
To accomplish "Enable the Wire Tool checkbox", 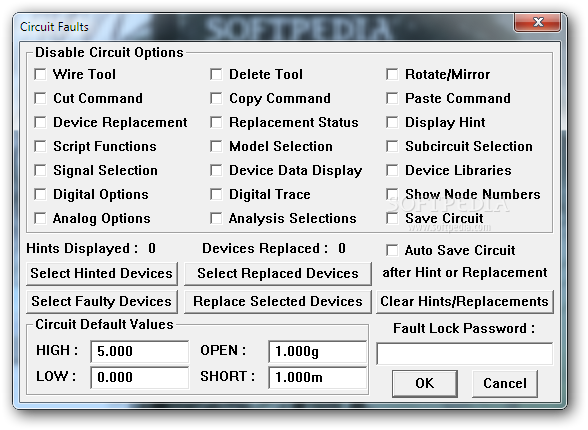I will click(x=40, y=74).
